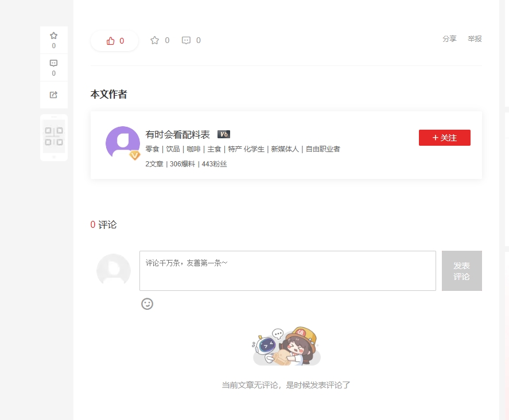The image size is (509, 420).
Task: Click the 2文章 stat
Action: [154, 164]
